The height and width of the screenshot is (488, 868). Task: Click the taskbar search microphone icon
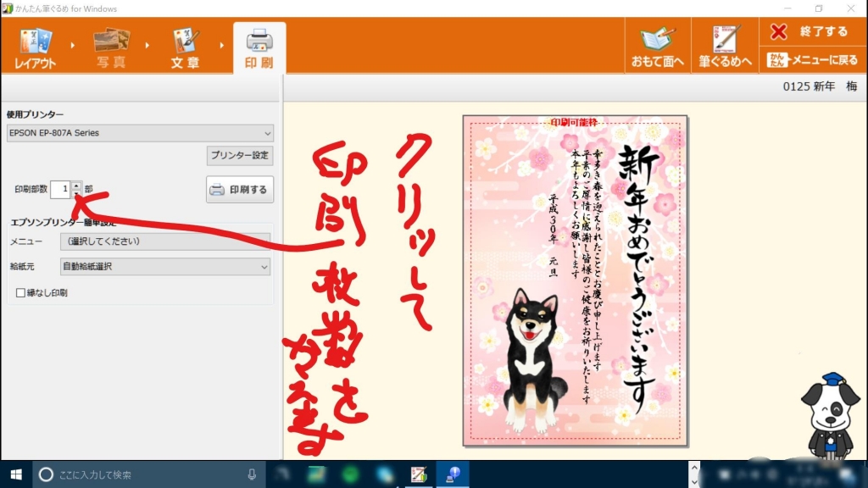(252, 474)
